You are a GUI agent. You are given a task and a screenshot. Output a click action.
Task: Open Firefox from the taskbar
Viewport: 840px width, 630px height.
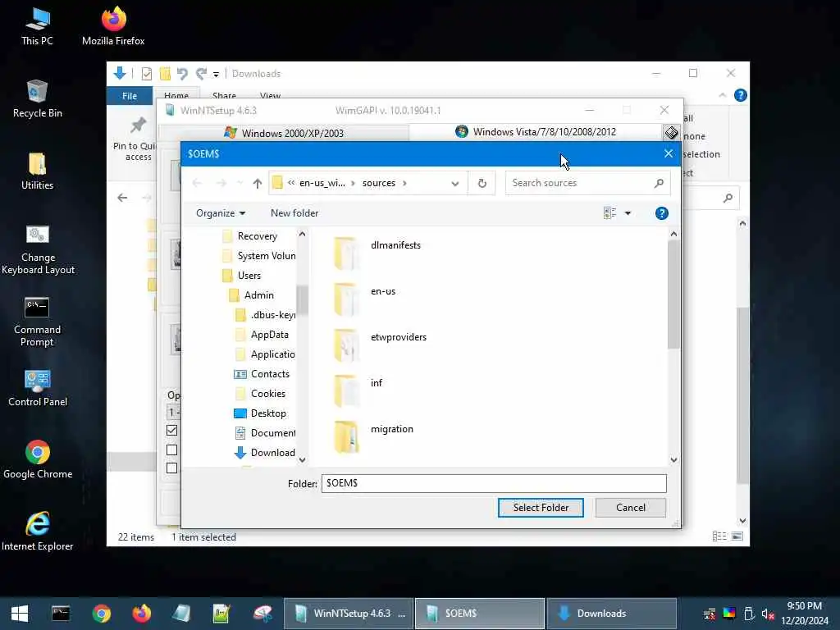click(141, 614)
